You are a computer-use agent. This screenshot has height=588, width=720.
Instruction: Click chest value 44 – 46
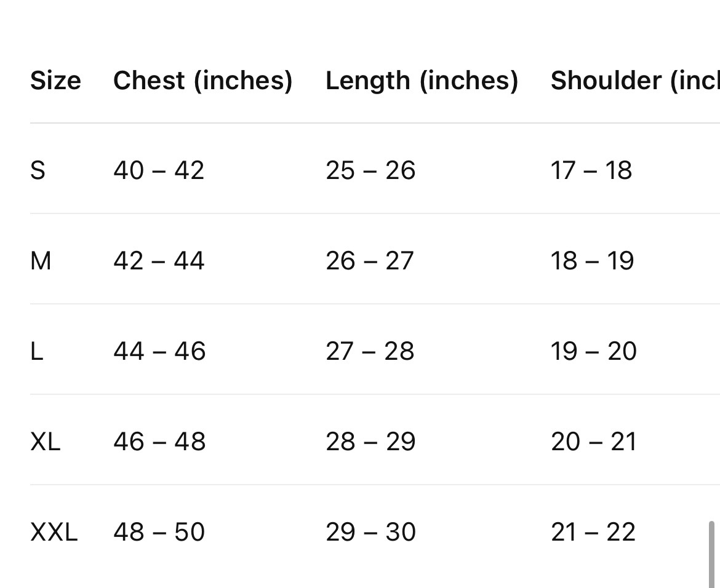159,352
